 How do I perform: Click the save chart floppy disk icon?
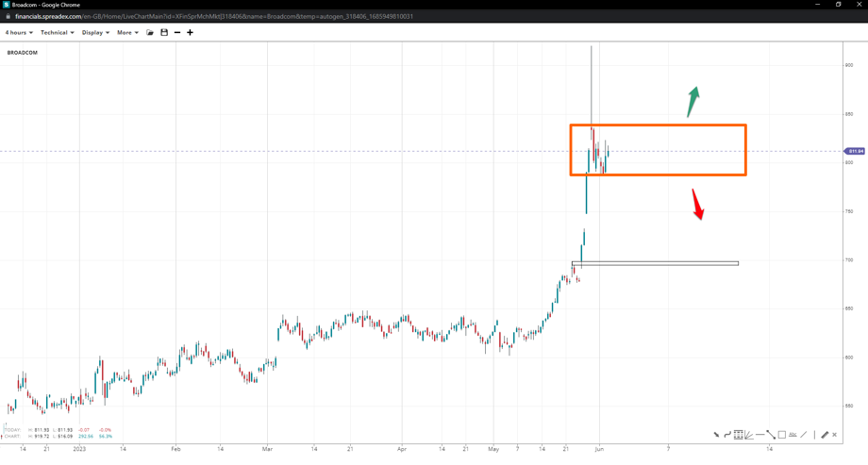tap(164, 33)
